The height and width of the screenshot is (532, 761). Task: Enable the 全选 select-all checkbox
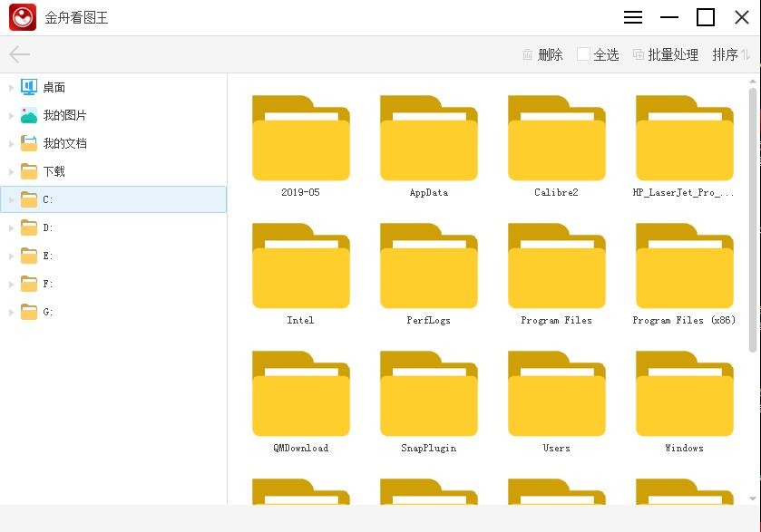tap(582, 54)
